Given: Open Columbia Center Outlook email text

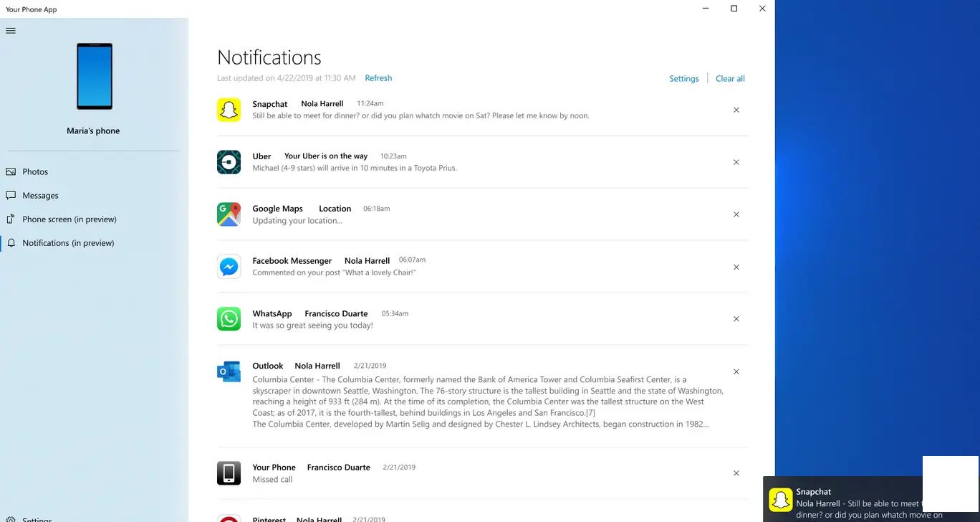Looking at the screenshot, I should 488,402.
